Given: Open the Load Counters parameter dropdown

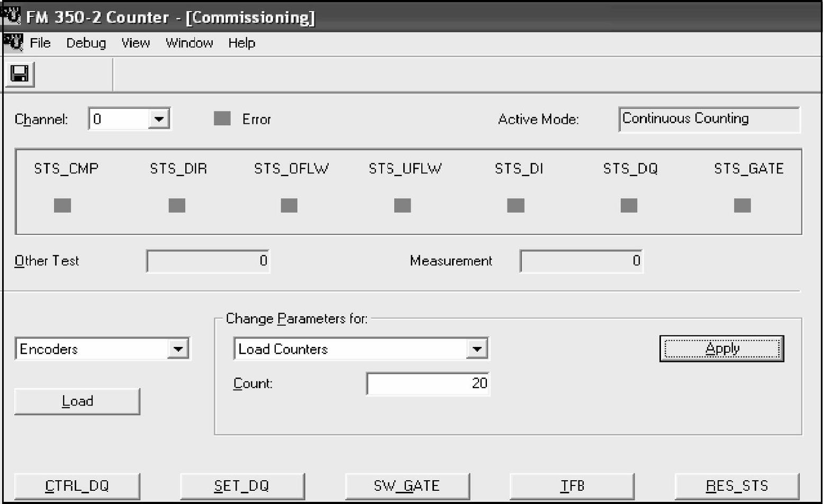Looking at the screenshot, I should click(477, 349).
